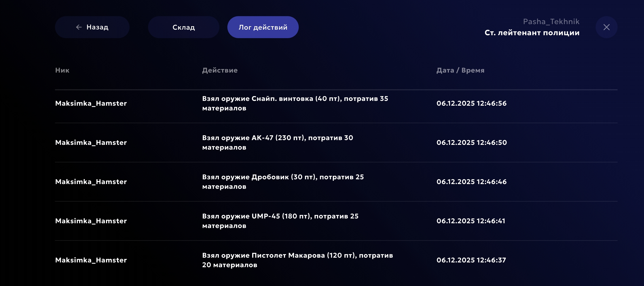Click Maksimka_Hamster in the last row
This screenshot has height=286, width=644.
pyautogui.click(x=91, y=260)
